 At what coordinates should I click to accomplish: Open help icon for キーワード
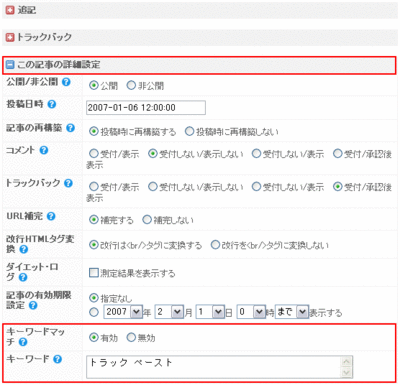click(58, 359)
